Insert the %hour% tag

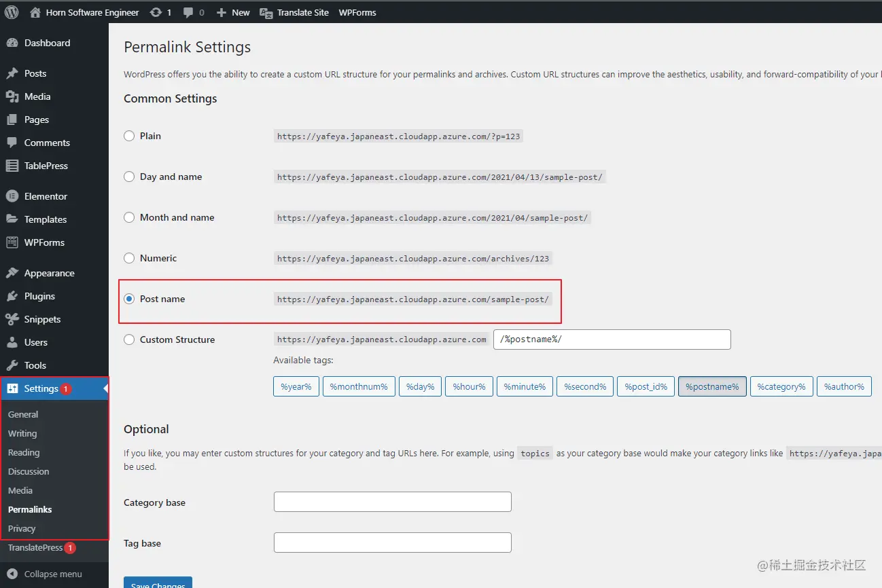click(470, 386)
